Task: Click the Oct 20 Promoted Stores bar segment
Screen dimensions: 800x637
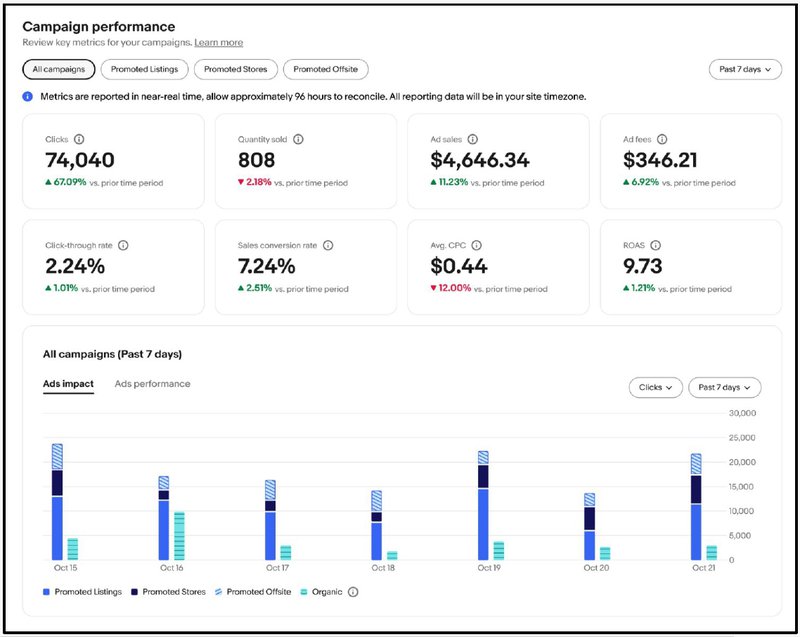Action: [589, 519]
